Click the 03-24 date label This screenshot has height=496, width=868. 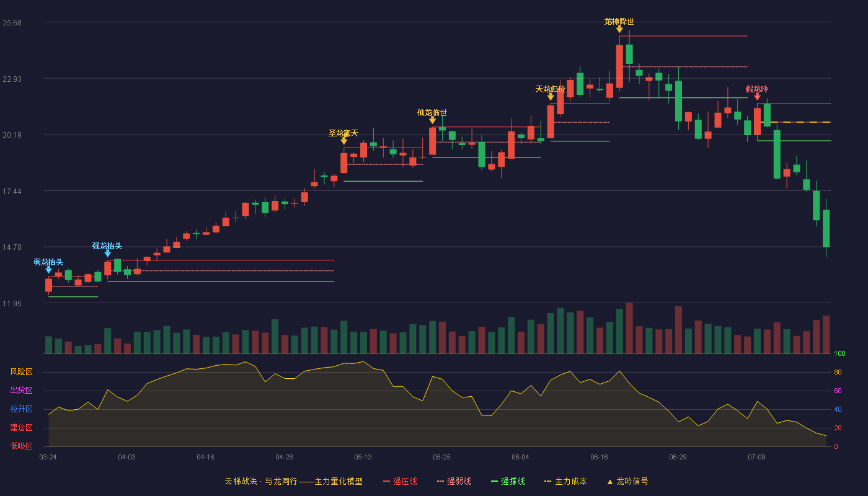(x=48, y=457)
